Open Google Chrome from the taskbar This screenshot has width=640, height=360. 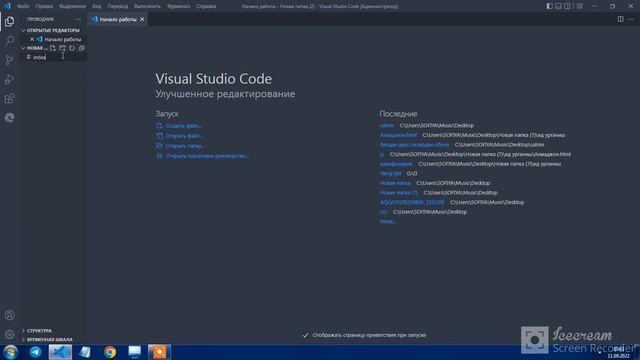pyautogui.click(x=110, y=352)
